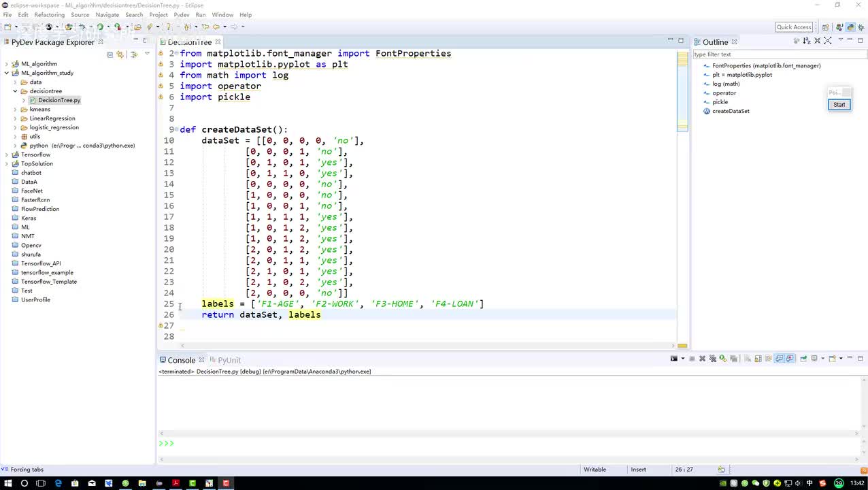Click the Pin Console icon
The width and height of the screenshot is (868, 490).
[803, 359]
